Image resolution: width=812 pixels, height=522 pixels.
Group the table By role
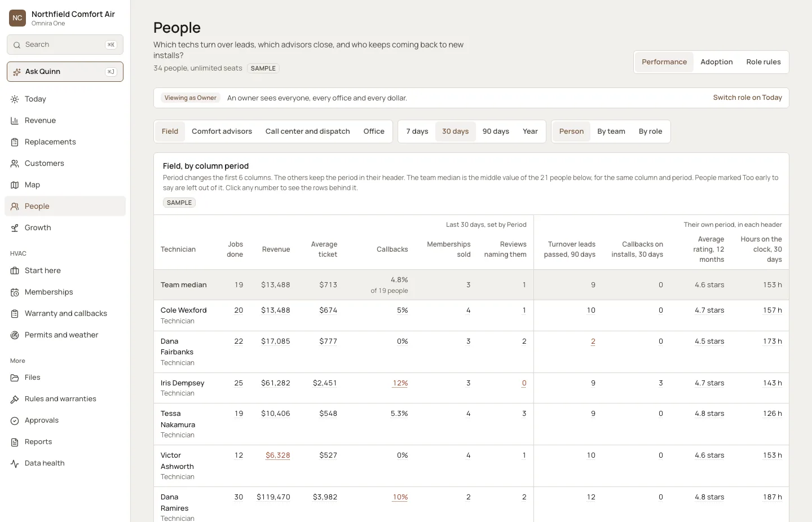point(650,131)
